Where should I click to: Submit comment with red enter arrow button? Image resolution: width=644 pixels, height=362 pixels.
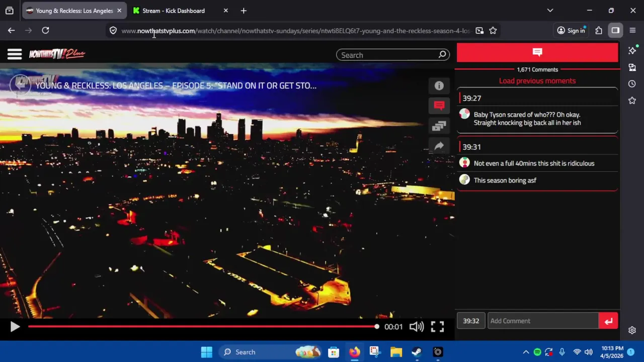(608, 321)
